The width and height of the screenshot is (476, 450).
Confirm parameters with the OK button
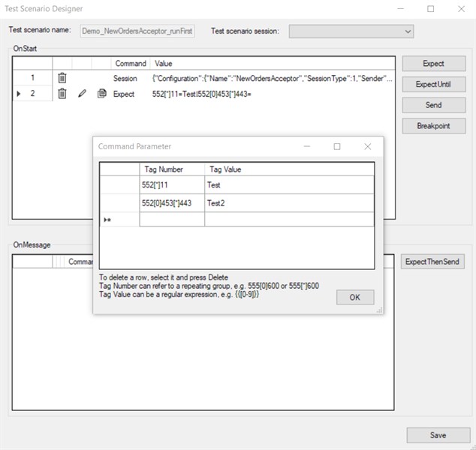click(x=355, y=298)
